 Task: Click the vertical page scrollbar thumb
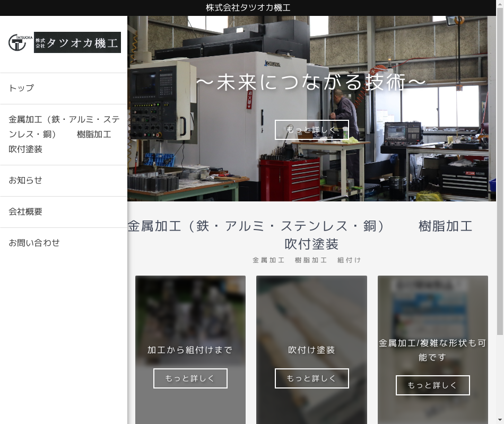(500, 175)
